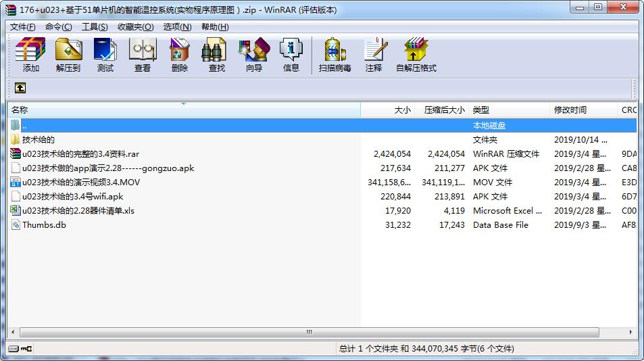
Task: Click the horizontal scrollbar thumb
Action: coord(309,332)
